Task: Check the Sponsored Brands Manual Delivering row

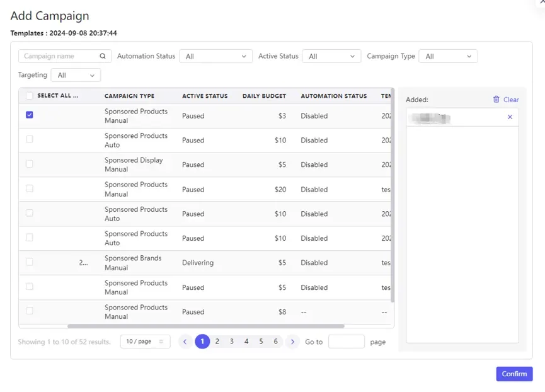Action: (30, 262)
